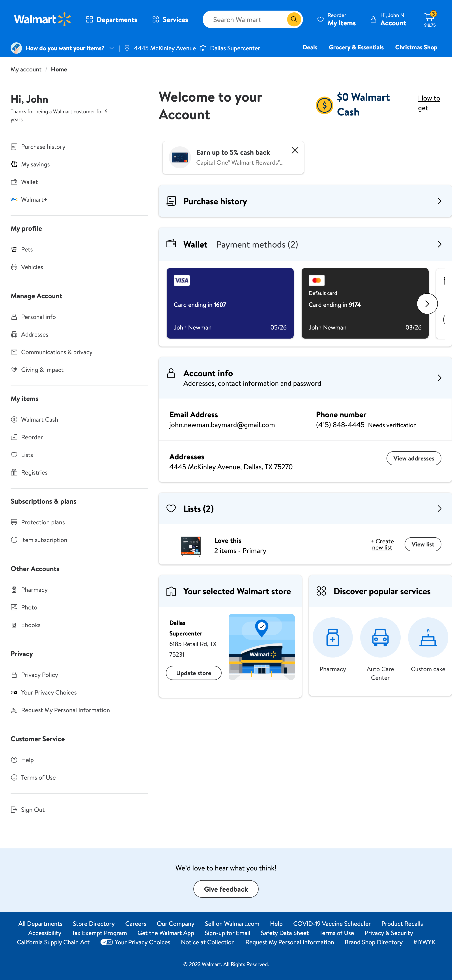Click the Auto Care Center icon
The height and width of the screenshot is (980, 452).
(380, 637)
